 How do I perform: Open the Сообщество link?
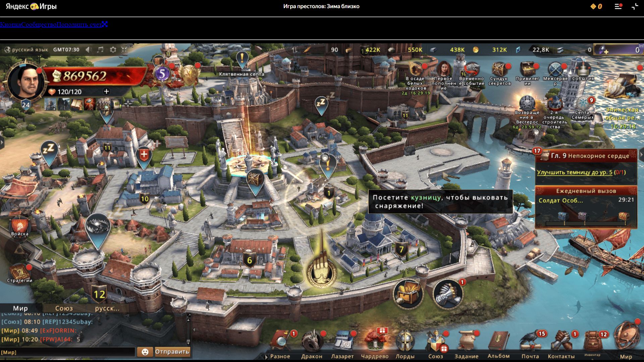tap(39, 24)
